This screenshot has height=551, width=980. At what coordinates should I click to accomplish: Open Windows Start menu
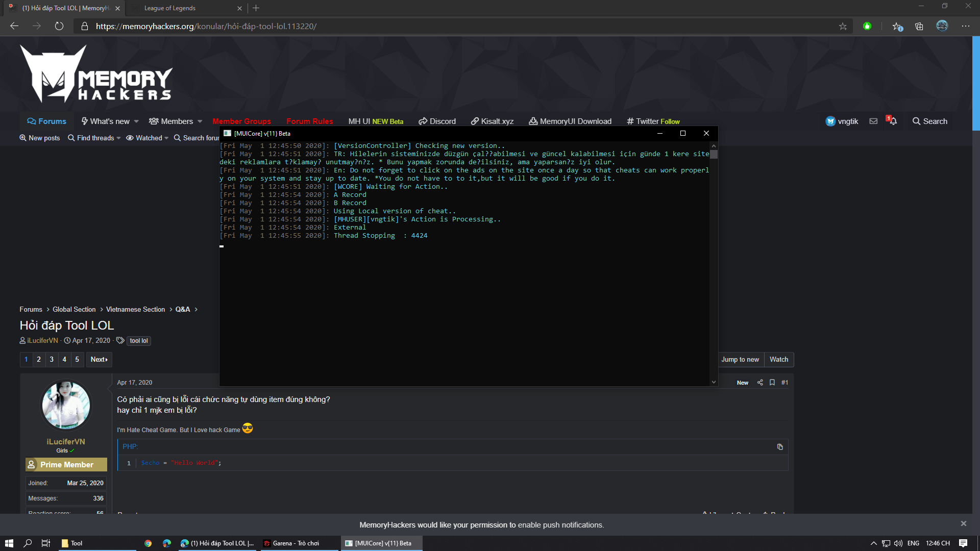click(9, 543)
